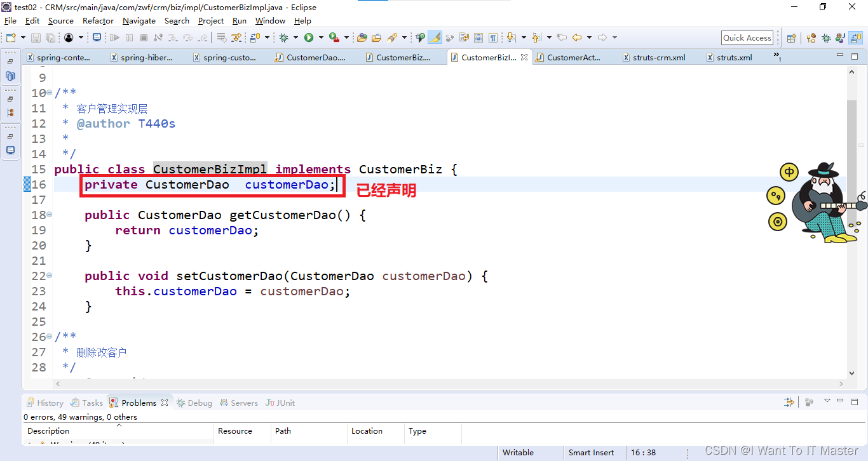The width and height of the screenshot is (868, 461).
Task: Click the Step Over icon
Action: click(188, 37)
